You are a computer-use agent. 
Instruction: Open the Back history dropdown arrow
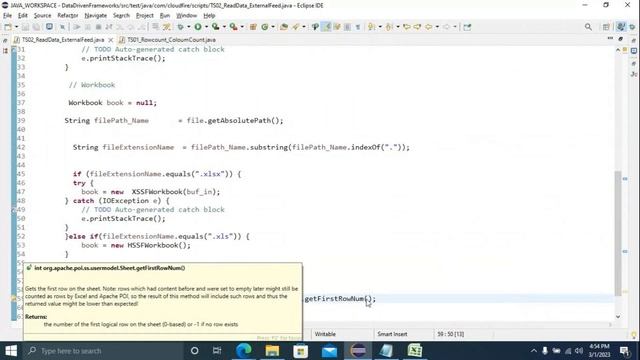437,27
